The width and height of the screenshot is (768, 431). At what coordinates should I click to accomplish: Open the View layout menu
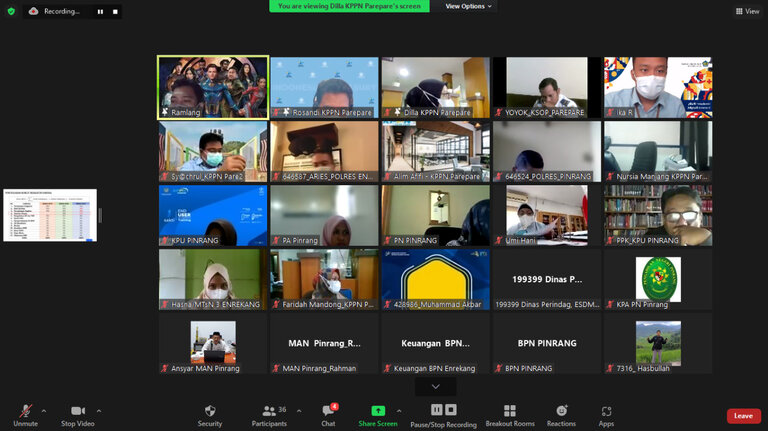(746, 11)
